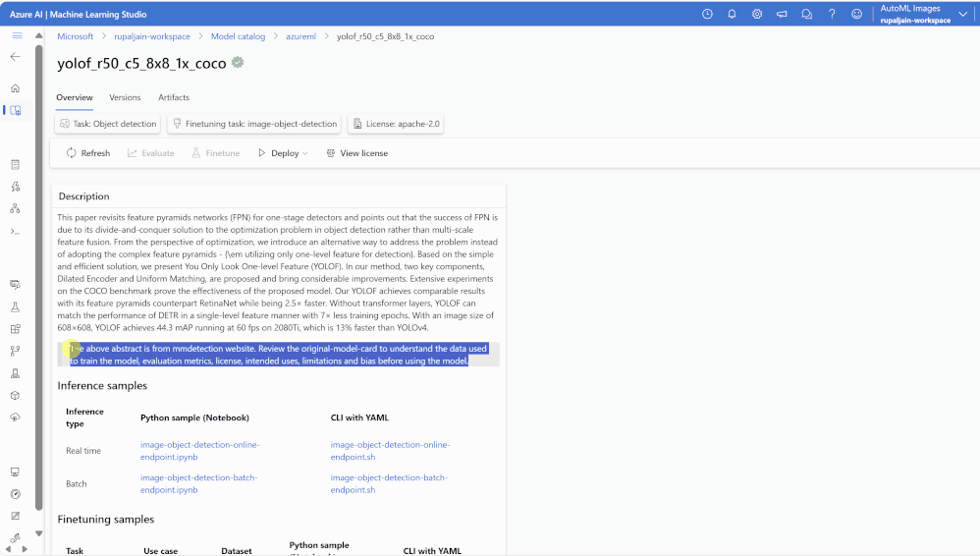The height and width of the screenshot is (556, 980).
Task: Click License: apache-2.0 tag
Action: 397,124
